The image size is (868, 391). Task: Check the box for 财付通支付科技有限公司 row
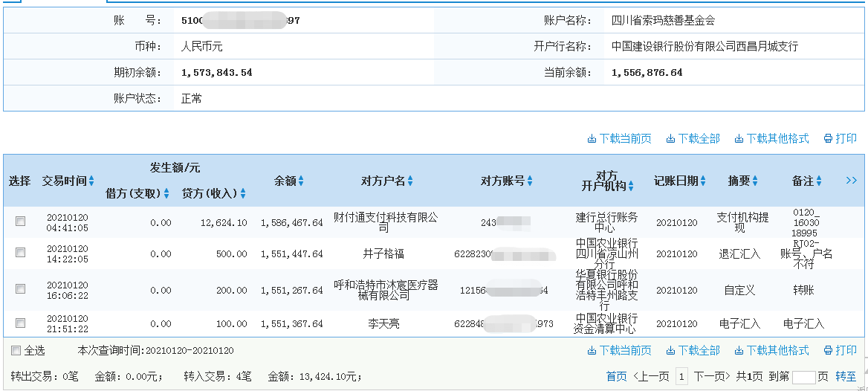tap(21, 222)
